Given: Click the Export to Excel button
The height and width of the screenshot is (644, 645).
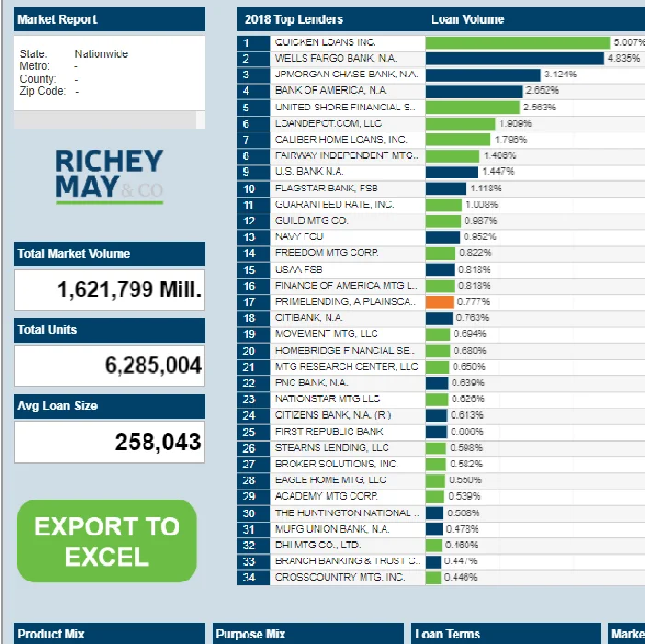Looking at the screenshot, I should pos(107,541).
